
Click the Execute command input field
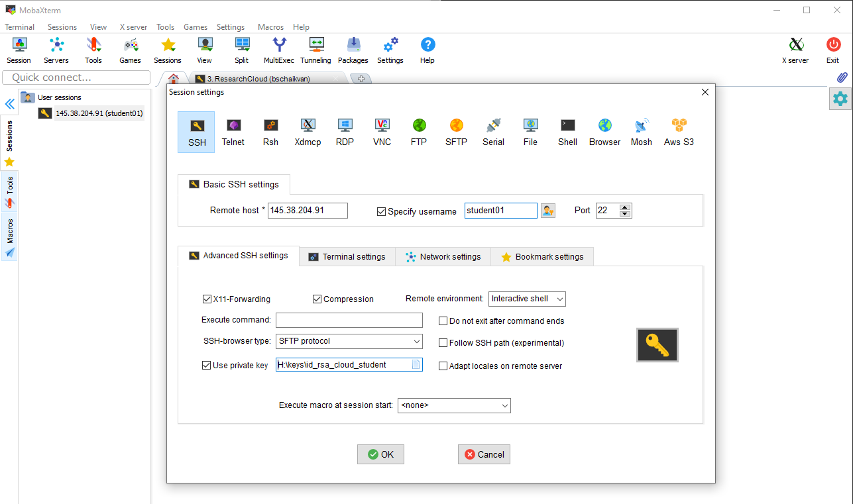[x=349, y=320]
